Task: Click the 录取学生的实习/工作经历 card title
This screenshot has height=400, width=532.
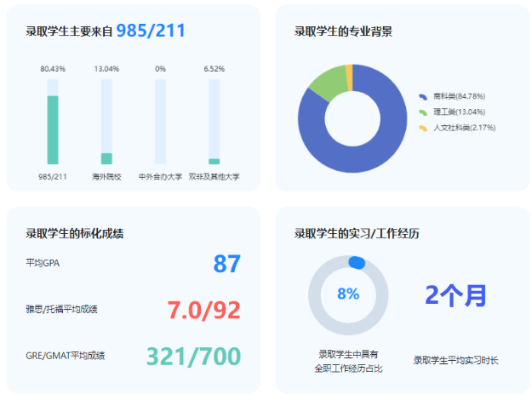Action: [x=357, y=234]
